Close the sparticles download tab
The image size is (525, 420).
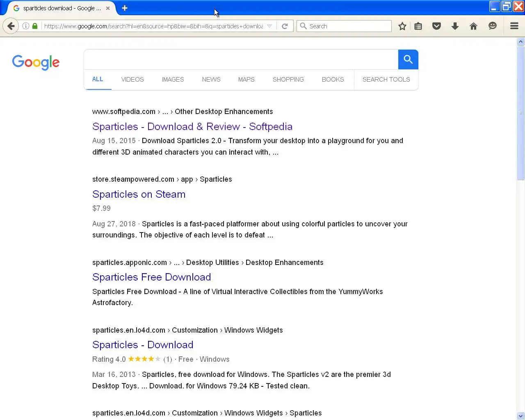(108, 8)
